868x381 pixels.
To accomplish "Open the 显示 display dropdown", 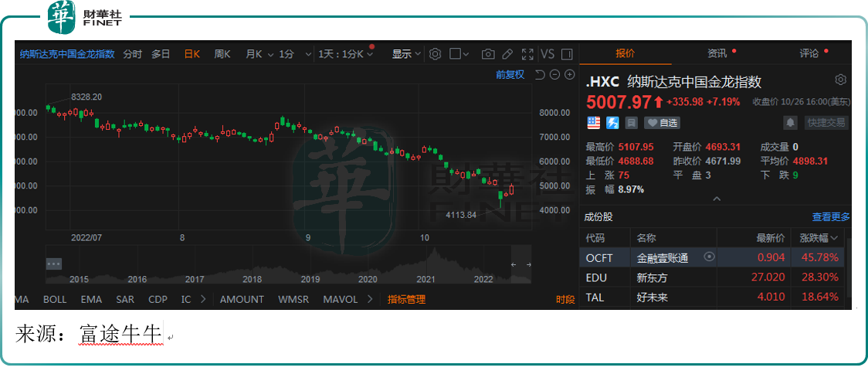I will point(407,54).
